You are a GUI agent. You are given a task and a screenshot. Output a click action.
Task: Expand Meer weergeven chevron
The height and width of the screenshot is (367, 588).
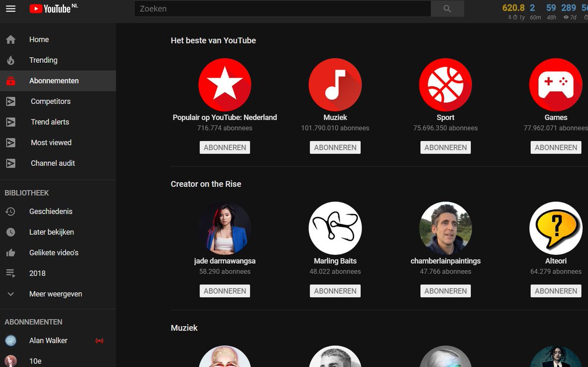tap(11, 294)
